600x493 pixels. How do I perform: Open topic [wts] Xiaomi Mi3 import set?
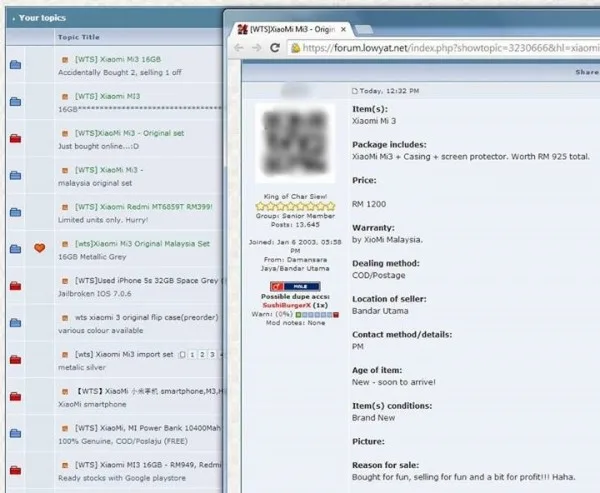[x=124, y=354]
